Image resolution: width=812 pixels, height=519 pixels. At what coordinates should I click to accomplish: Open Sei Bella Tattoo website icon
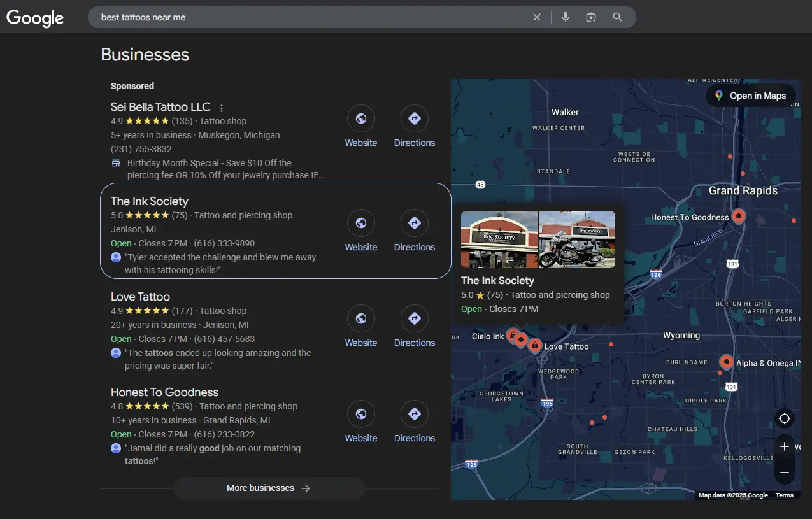360,119
